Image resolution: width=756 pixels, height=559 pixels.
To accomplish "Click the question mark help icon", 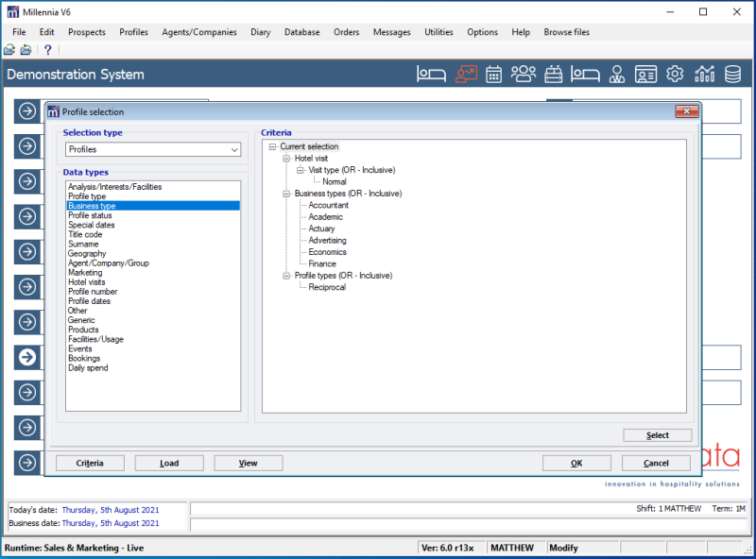I will pos(48,50).
